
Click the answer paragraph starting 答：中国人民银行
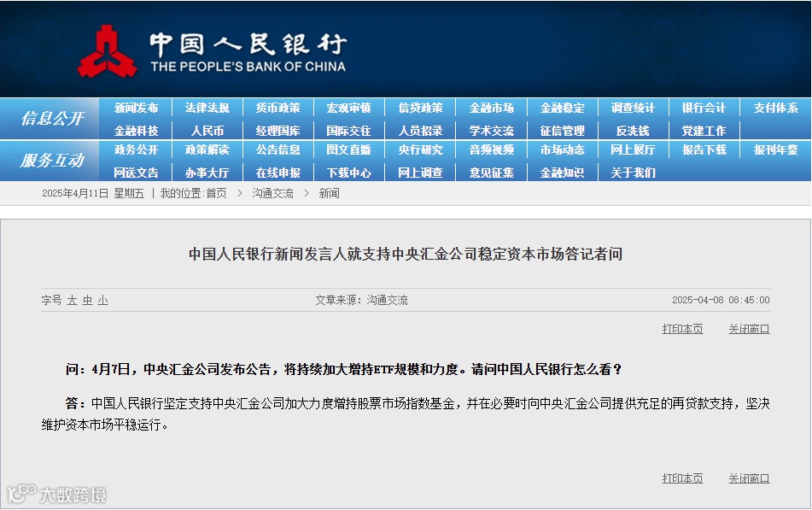(406, 414)
